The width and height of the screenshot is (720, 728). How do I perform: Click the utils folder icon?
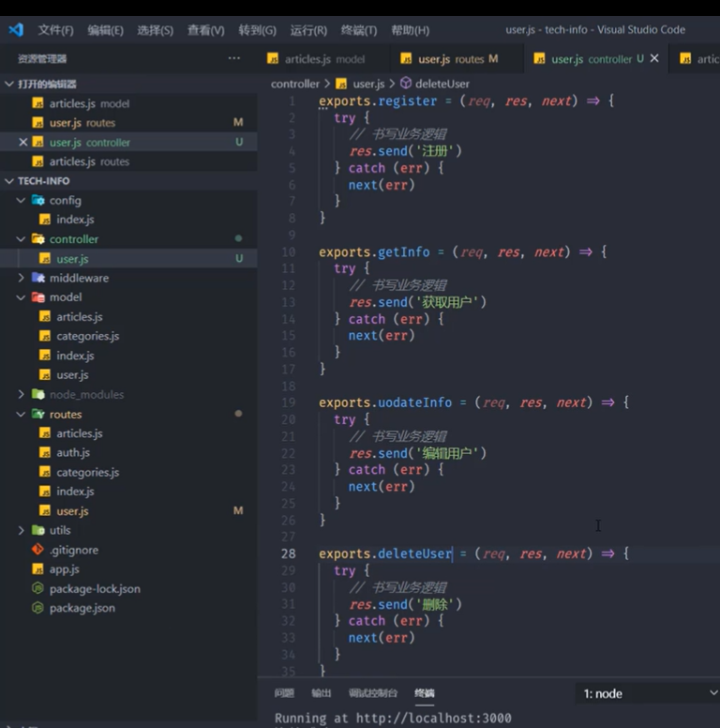(38, 530)
